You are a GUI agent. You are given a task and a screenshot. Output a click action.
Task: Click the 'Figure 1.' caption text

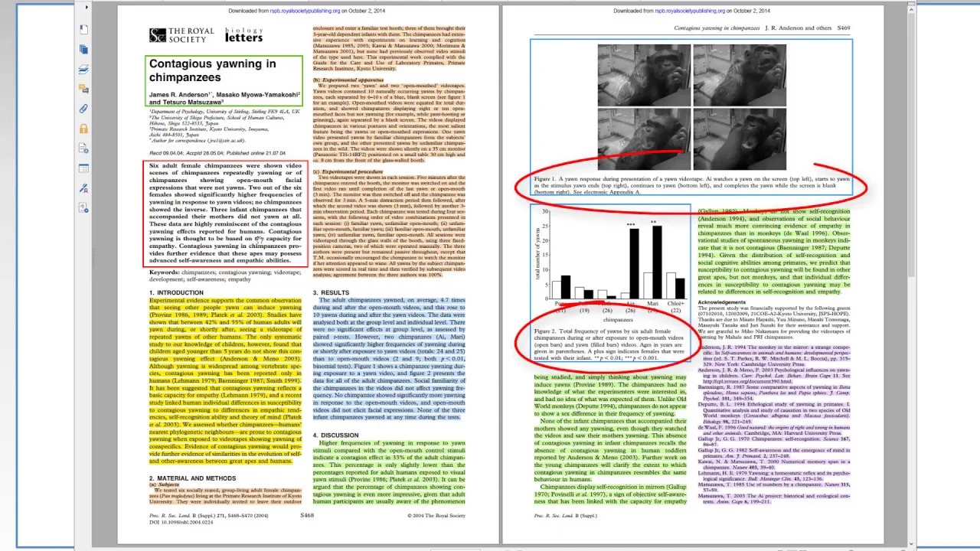(x=691, y=185)
